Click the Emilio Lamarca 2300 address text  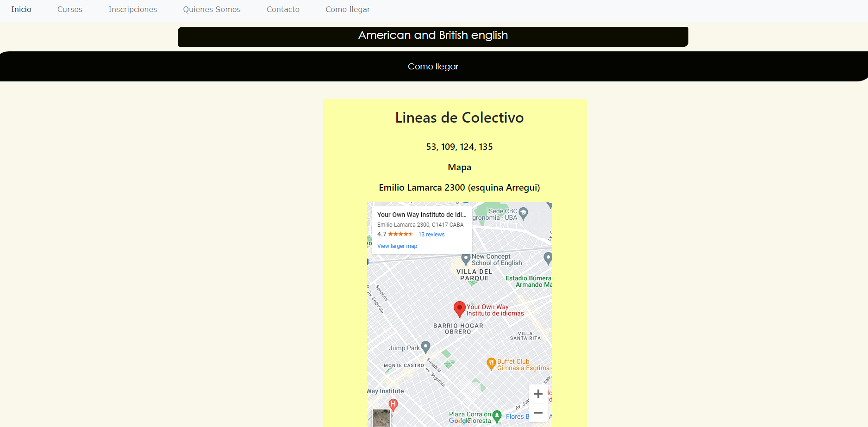[459, 187]
